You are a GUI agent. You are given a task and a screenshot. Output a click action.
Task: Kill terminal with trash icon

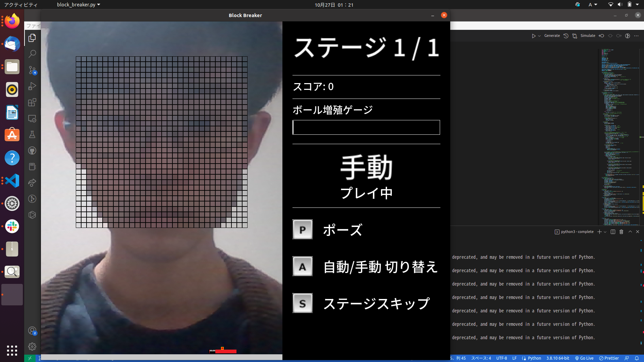point(621,232)
